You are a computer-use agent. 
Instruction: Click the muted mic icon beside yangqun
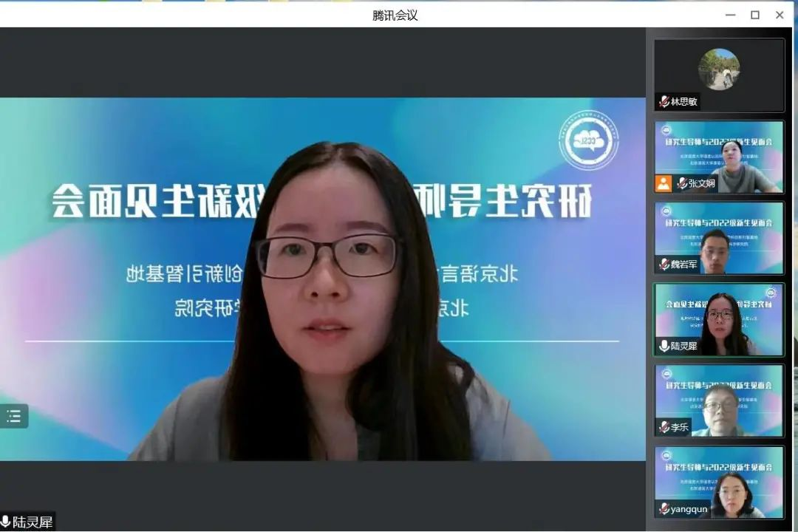(664, 508)
